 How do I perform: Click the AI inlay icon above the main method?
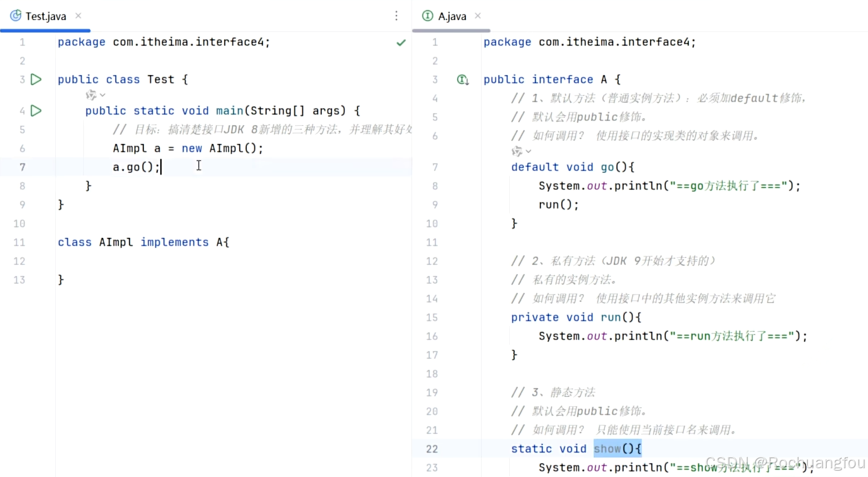91,95
